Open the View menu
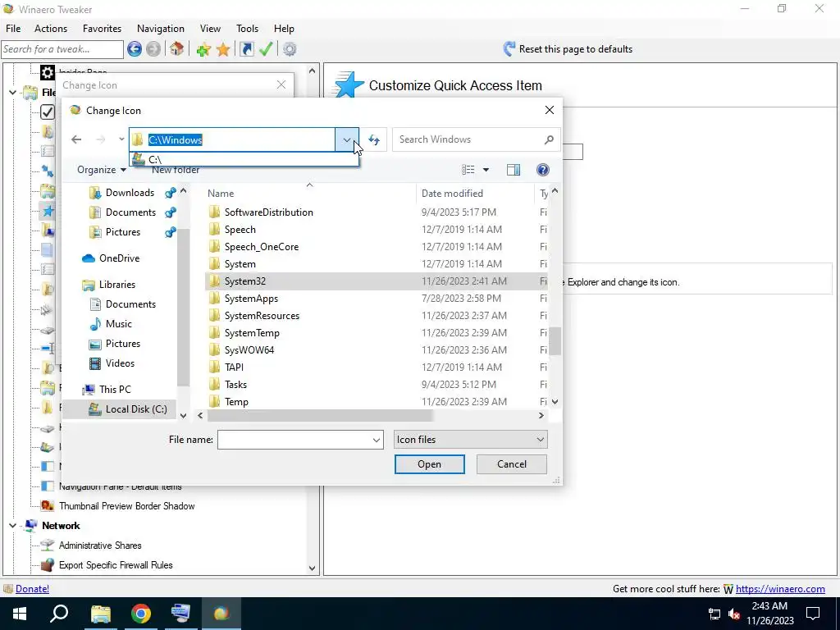840x630 pixels. (x=210, y=29)
